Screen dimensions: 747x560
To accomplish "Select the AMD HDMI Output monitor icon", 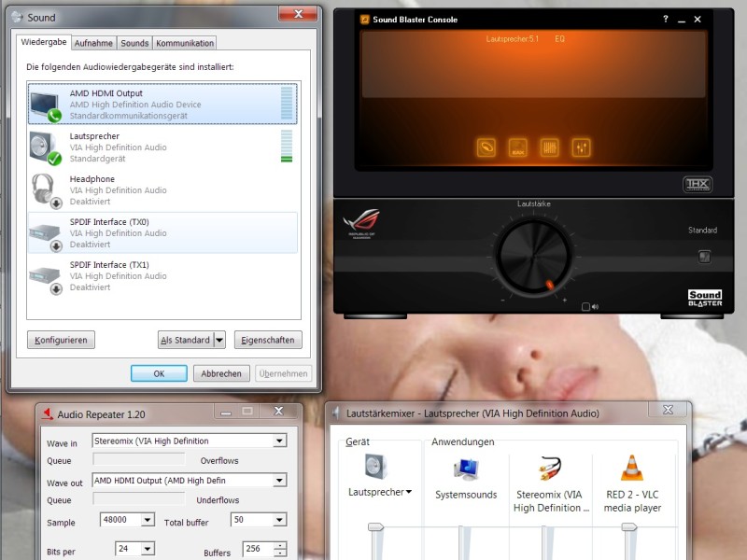I will [x=45, y=106].
